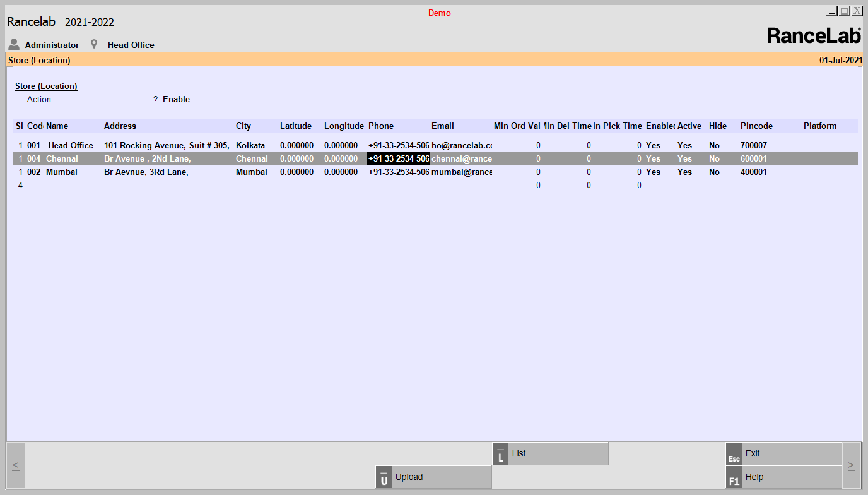868x495 pixels.
Task: Minimize the RanceLab window
Action: 831,11
